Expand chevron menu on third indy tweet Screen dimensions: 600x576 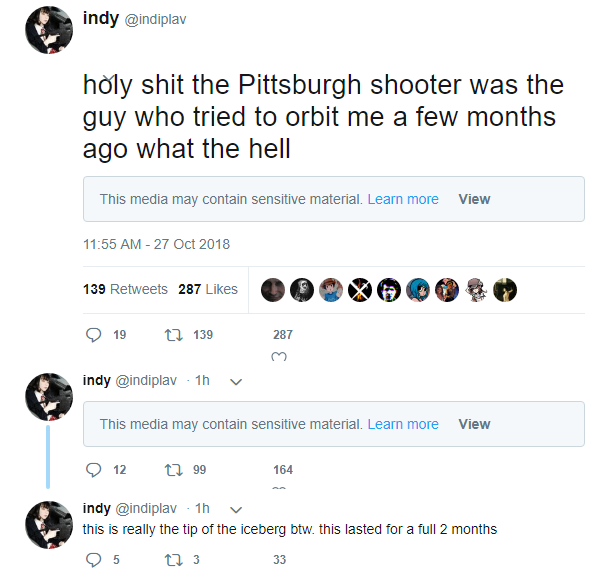pos(236,509)
